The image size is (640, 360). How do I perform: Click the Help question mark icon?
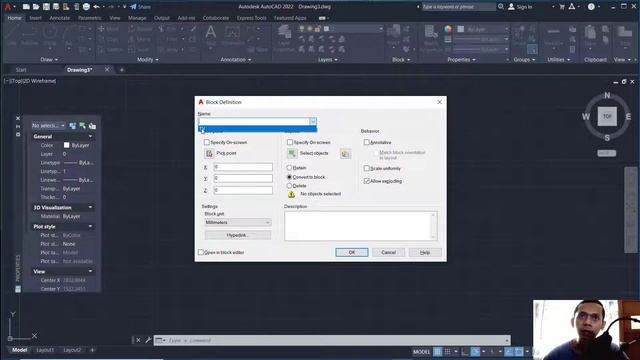[591, 7]
